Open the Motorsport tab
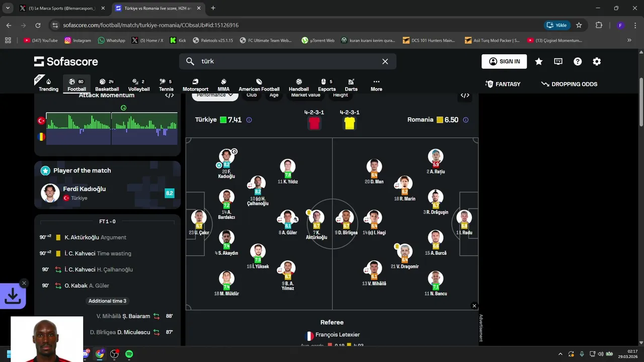Screen dimensions: 644x362 pyautogui.click(x=195, y=84)
